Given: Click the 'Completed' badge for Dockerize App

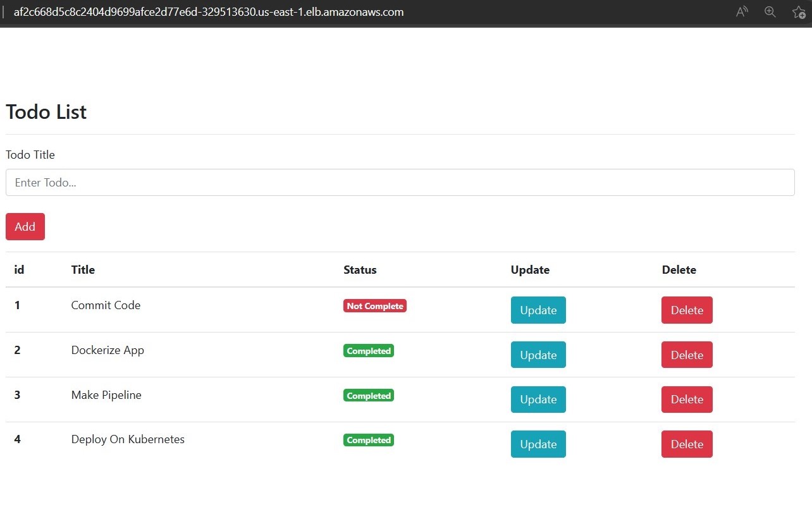Looking at the screenshot, I should [x=368, y=350].
